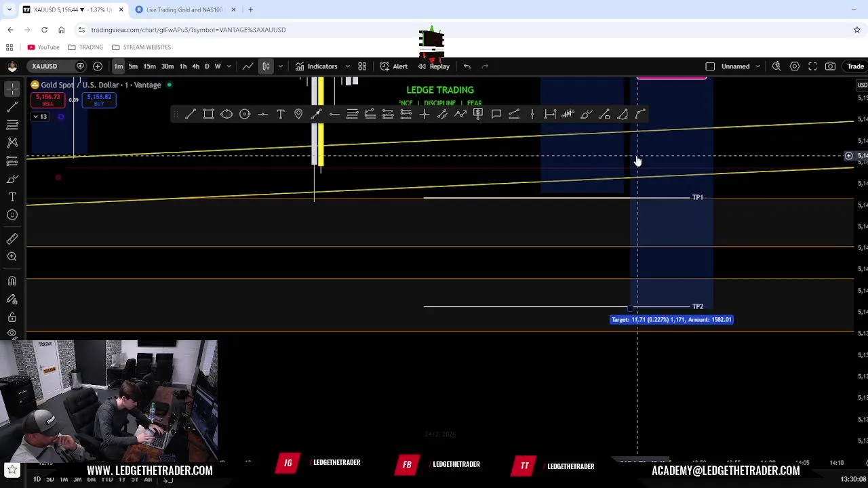The height and width of the screenshot is (488, 868).
Task: Toggle lock all drawings padlock icon
Action: [x=12, y=317]
